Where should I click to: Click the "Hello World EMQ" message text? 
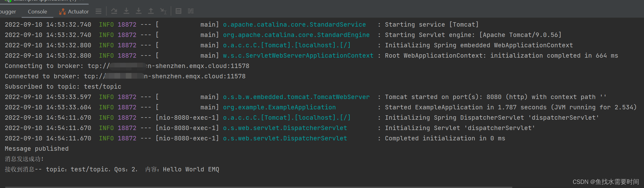pyautogui.click(x=191, y=169)
